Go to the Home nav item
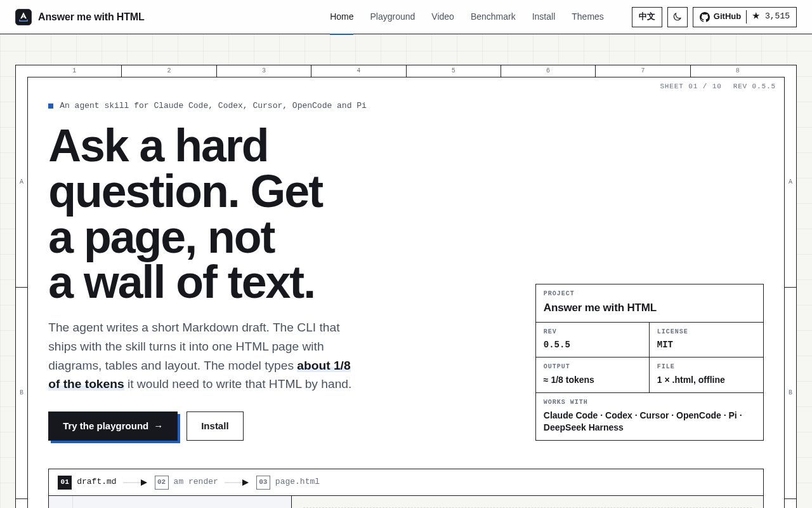 (x=342, y=17)
